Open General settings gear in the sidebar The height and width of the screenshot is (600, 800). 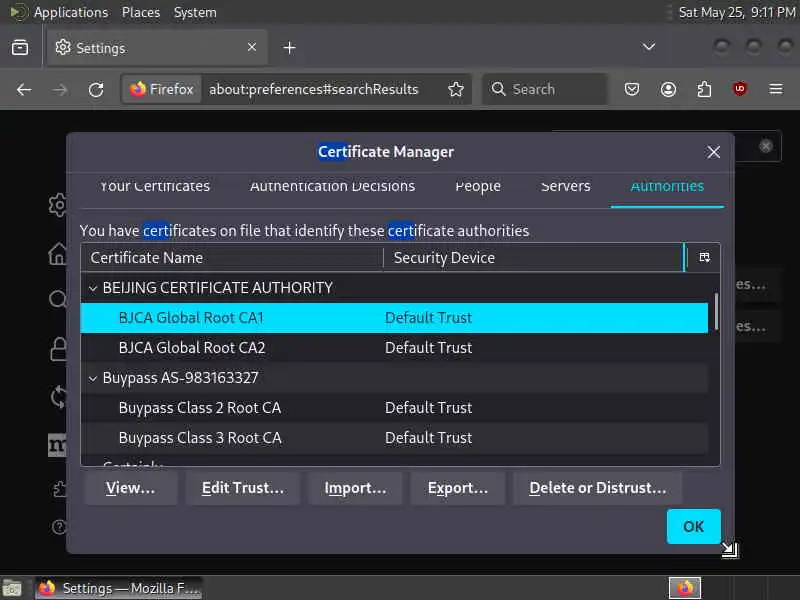(x=58, y=205)
